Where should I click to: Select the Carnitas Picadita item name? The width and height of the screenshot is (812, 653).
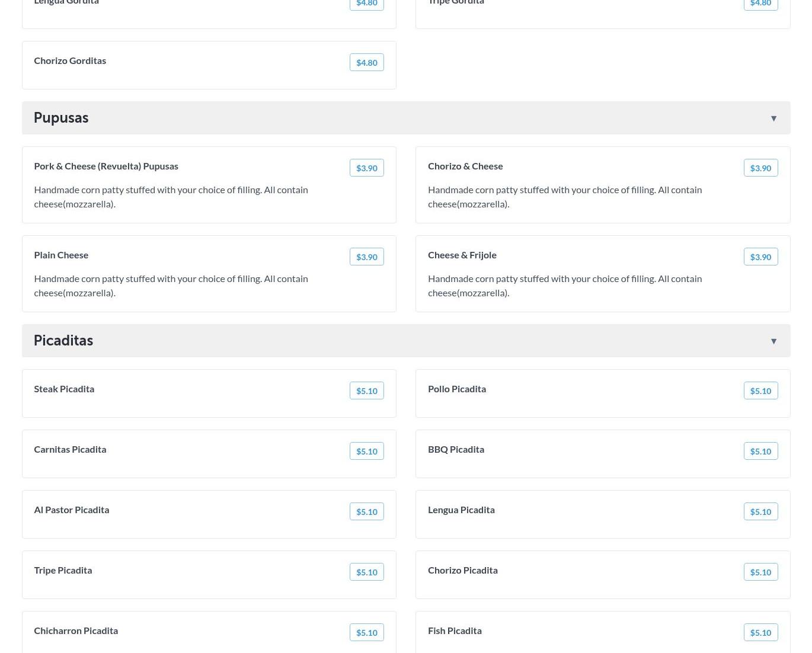point(70,449)
